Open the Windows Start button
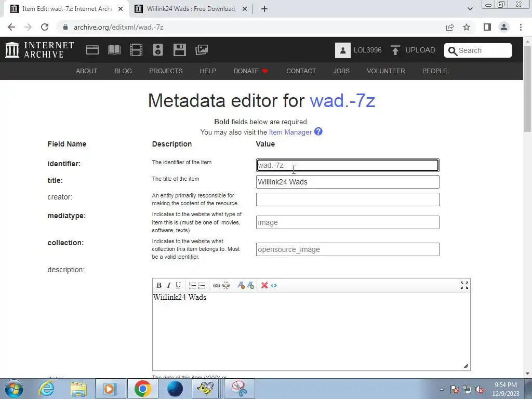 click(14, 389)
